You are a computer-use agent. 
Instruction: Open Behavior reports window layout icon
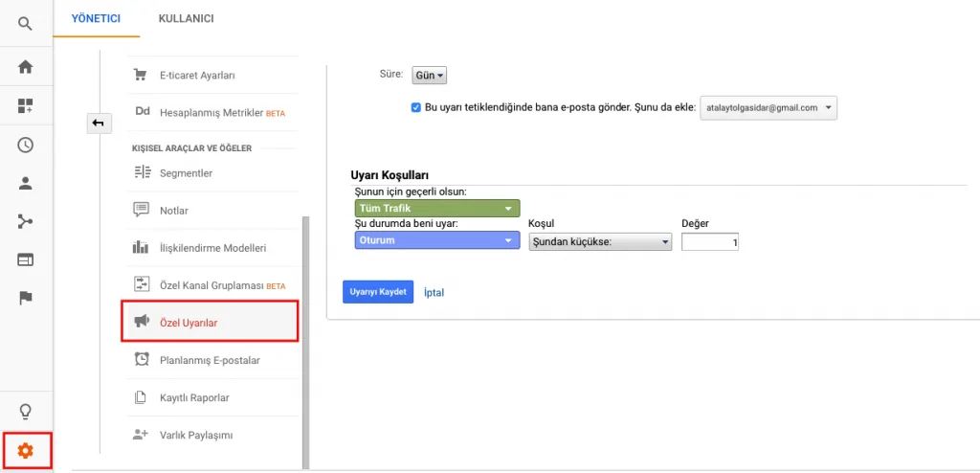click(25, 259)
